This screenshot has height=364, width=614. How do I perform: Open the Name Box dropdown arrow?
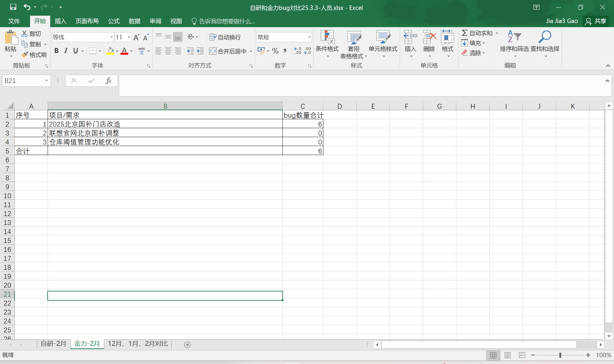pos(46,81)
